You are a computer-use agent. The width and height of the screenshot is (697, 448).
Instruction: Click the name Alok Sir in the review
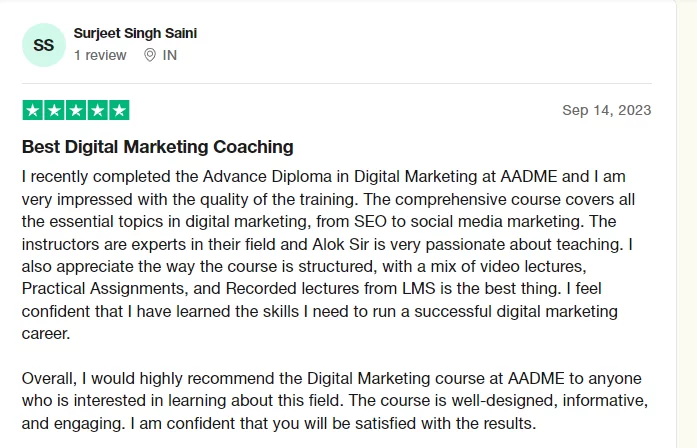pyautogui.click(x=340, y=244)
